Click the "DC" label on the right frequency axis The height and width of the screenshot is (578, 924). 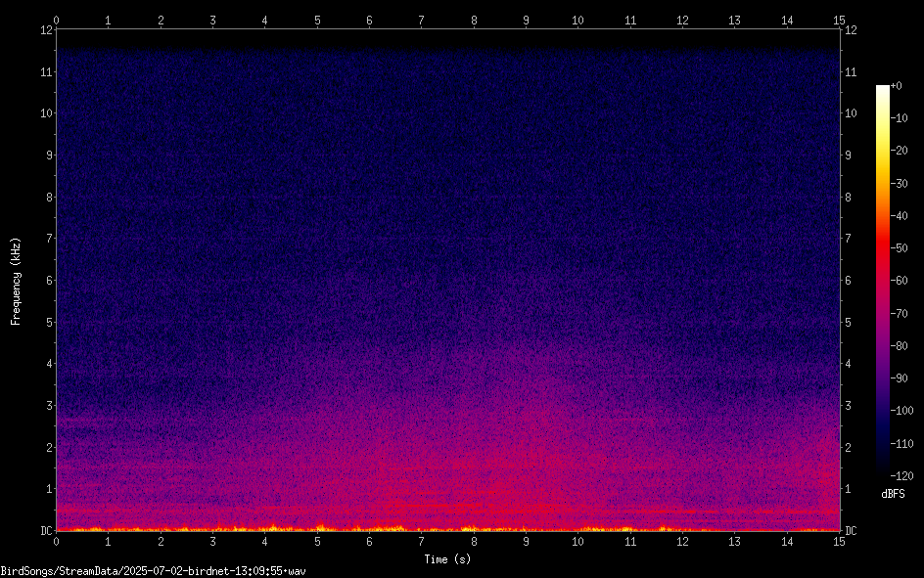[851, 531]
